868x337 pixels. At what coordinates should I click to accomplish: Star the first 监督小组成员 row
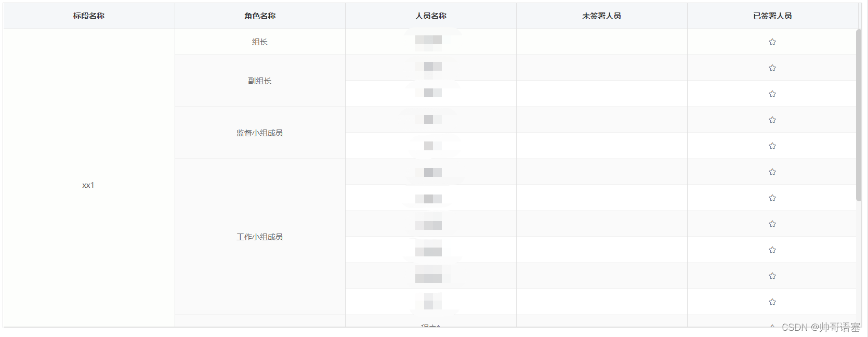click(x=772, y=120)
